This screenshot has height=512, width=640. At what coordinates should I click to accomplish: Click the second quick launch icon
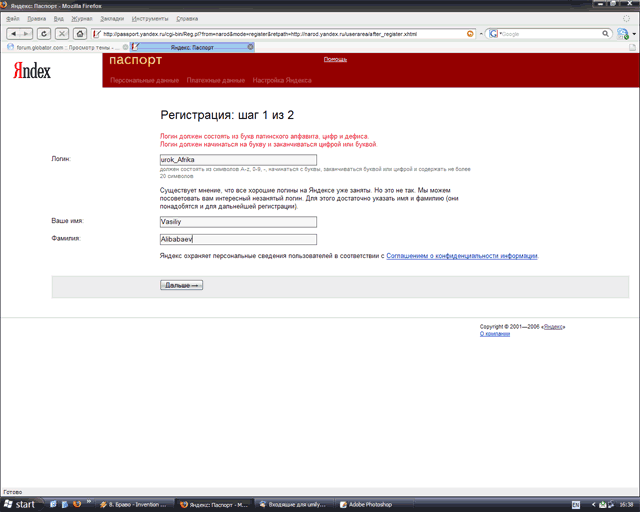pyautogui.click(x=64, y=504)
